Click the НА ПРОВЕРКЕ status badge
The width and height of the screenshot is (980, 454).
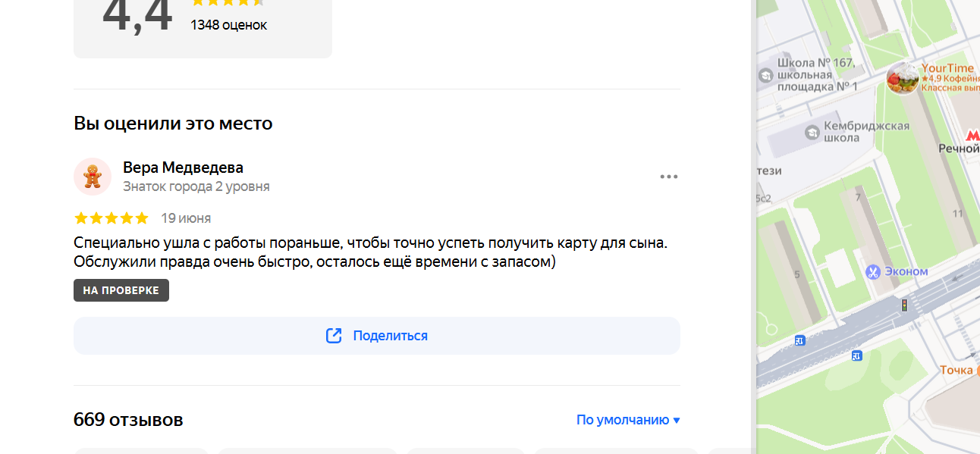pyautogui.click(x=121, y=290)
